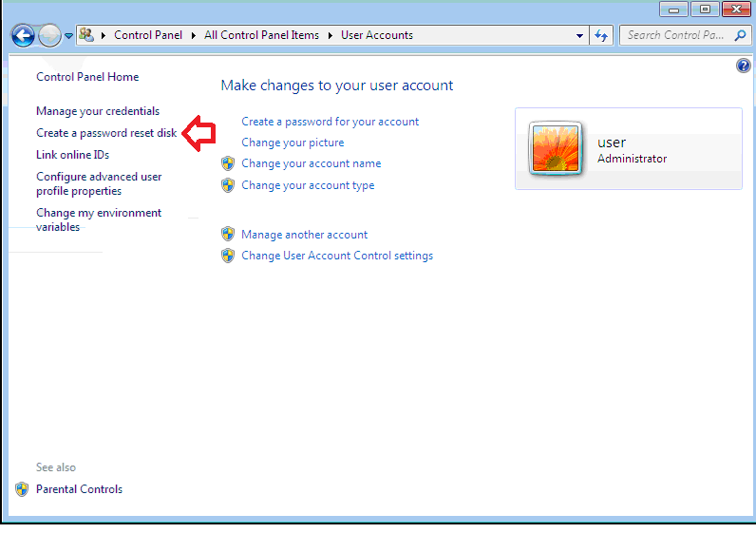Click shield icon next to Manage another account

click(228, 234)
